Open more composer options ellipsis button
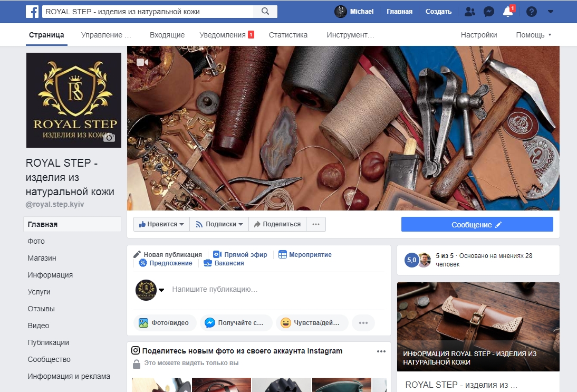 click(x=363, y=323)
